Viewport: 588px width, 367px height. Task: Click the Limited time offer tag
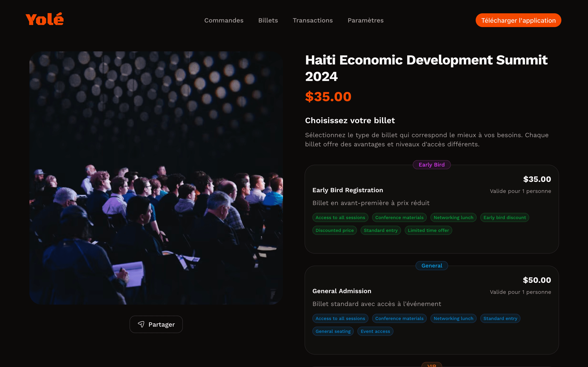pos(428,230)
